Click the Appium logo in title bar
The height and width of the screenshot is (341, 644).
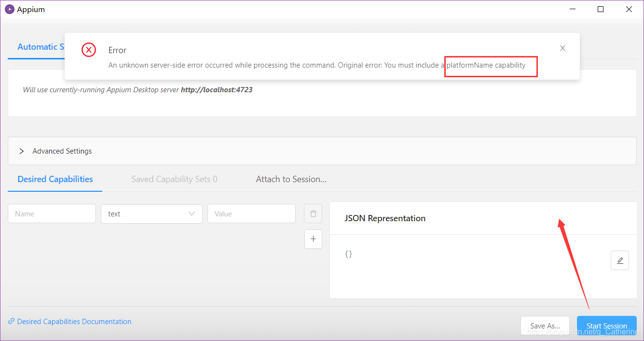point(9,9)
